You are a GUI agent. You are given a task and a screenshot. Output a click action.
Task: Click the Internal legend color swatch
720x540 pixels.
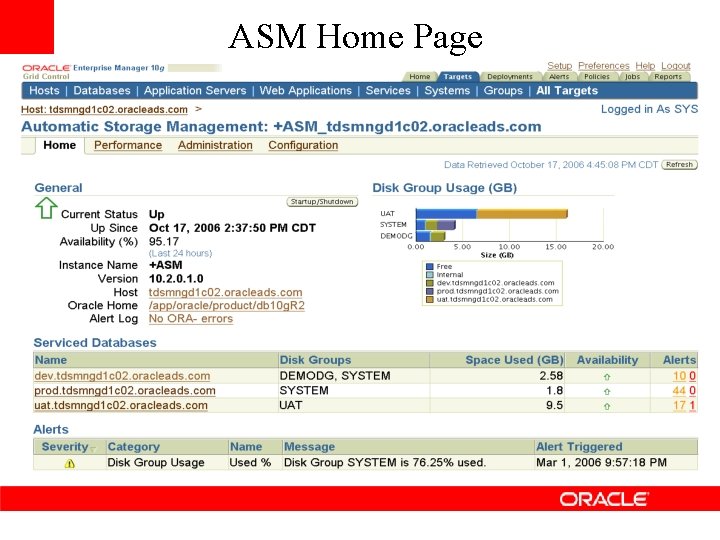pyautogui.click(x=430, y=275)
